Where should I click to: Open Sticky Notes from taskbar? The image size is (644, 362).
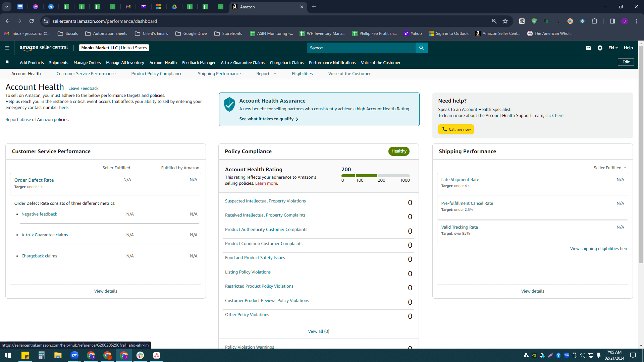pyautogui.click(x=25, y=355)
